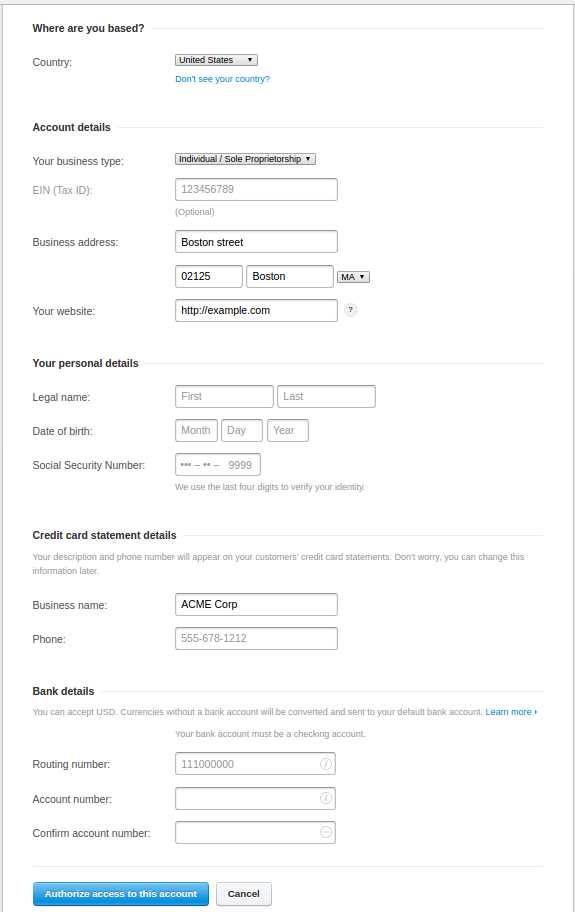This screenshot has width=575, height=912.
Task: Open the Country dropdown
Action: click(216, 60)
